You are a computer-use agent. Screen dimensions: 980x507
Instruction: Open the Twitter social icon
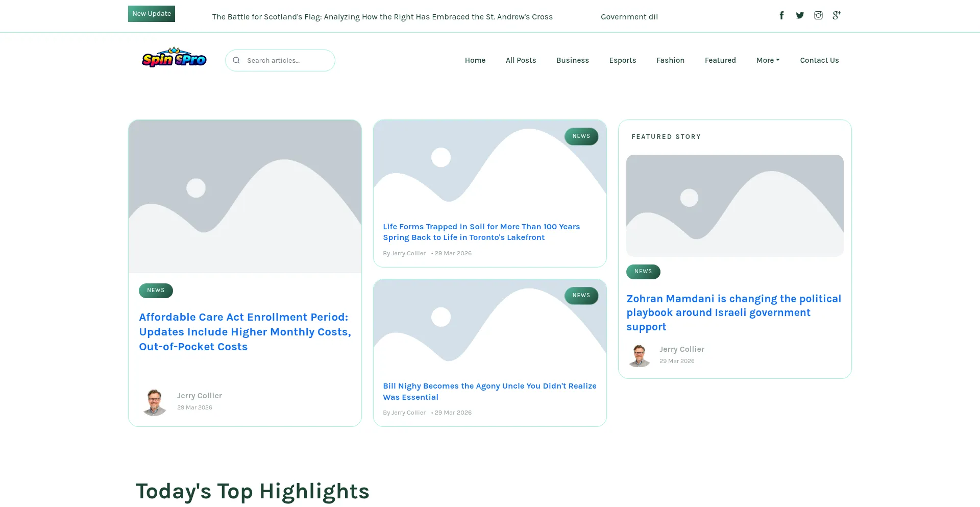(800, 15)
